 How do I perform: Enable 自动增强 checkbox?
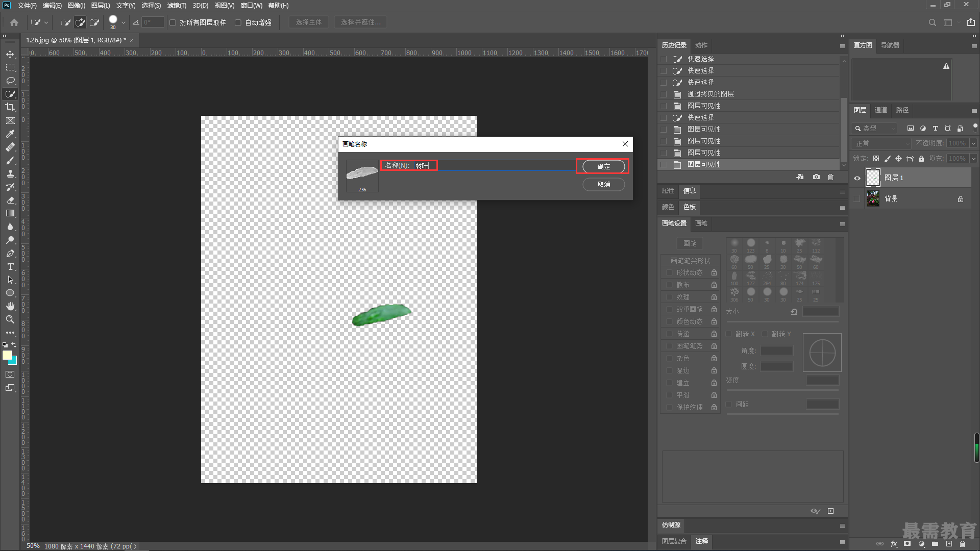point(238,22)
